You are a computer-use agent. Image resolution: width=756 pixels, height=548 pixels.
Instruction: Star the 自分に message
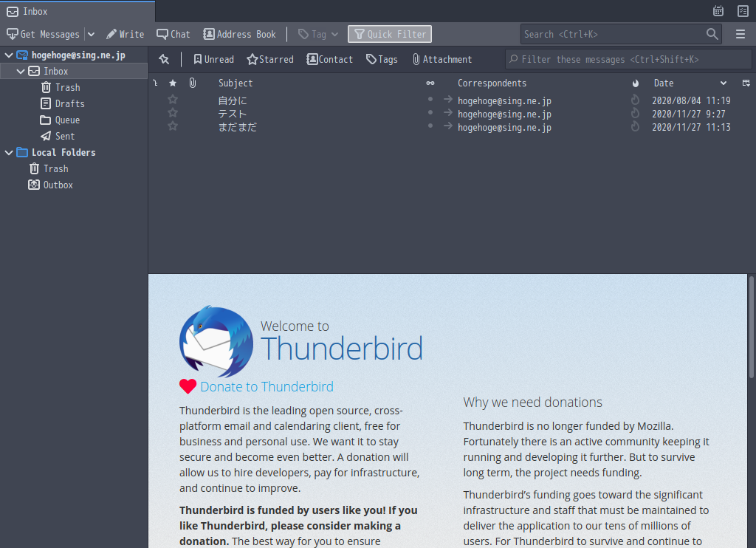pos(173,100)
